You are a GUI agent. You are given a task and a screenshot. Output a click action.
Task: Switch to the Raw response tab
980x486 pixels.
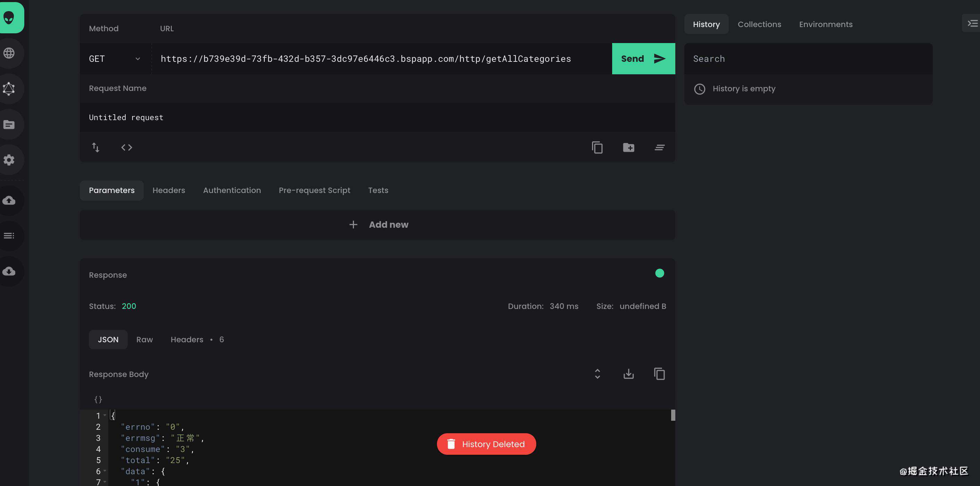pyautogui.click(x=144, y=339)
